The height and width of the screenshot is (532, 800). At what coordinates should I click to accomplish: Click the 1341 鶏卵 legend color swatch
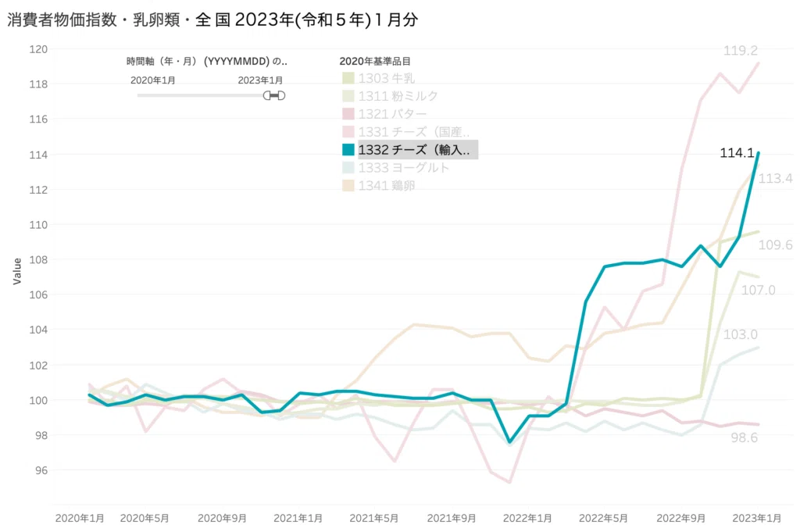[x=348, y=185]
